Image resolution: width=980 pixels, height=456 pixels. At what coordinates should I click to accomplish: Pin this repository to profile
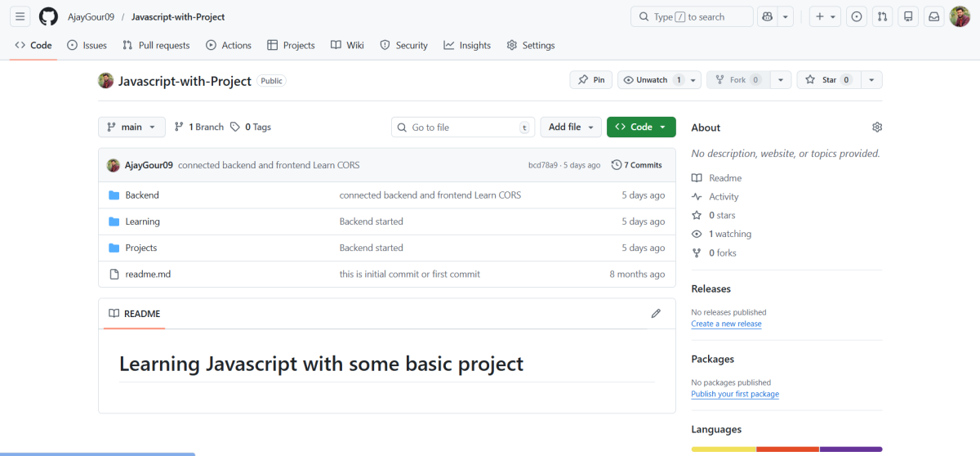pyautogui.click(x=591, y=80)
